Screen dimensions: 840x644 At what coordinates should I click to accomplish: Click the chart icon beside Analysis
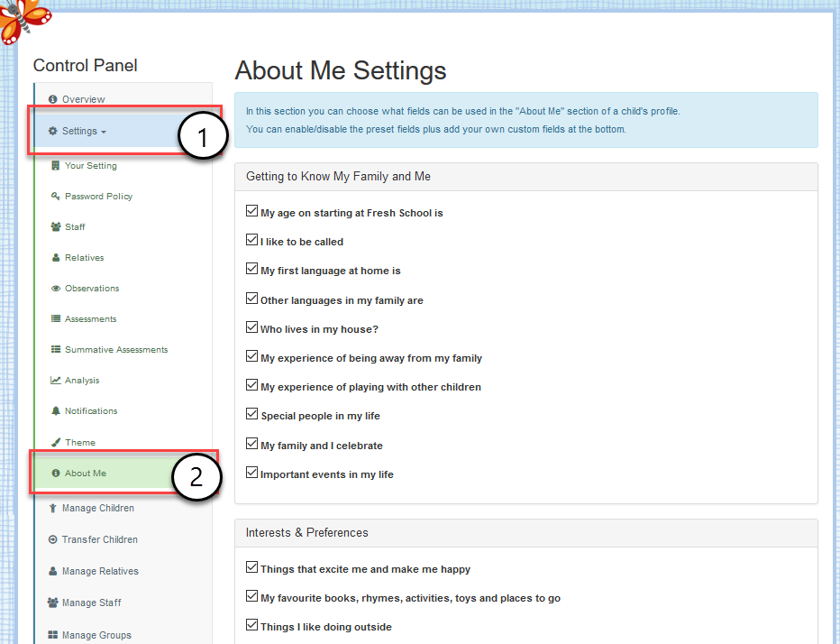55,381
